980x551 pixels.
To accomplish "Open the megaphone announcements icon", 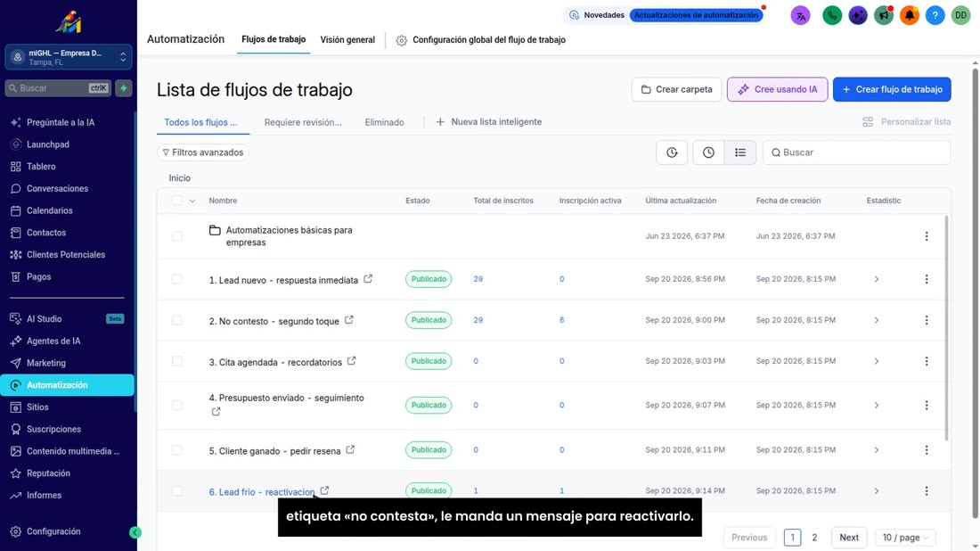I will (x=884, y=16).
